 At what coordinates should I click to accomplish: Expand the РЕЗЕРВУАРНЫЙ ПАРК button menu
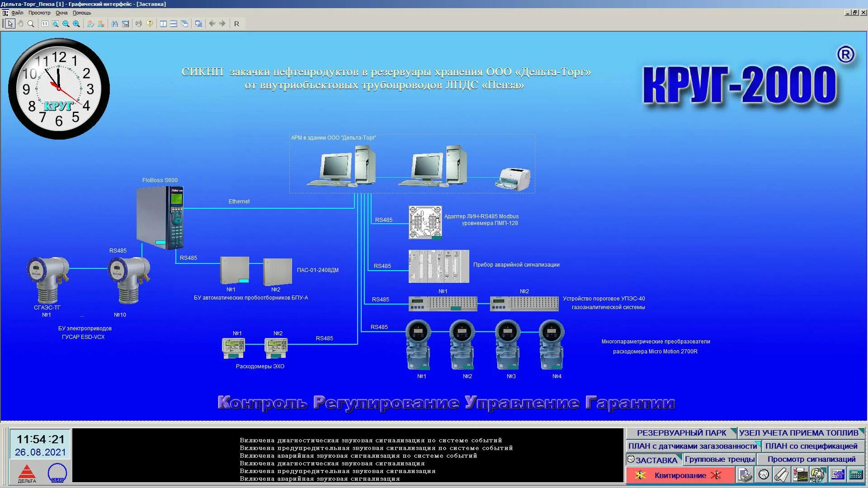(x=681, y=433)
